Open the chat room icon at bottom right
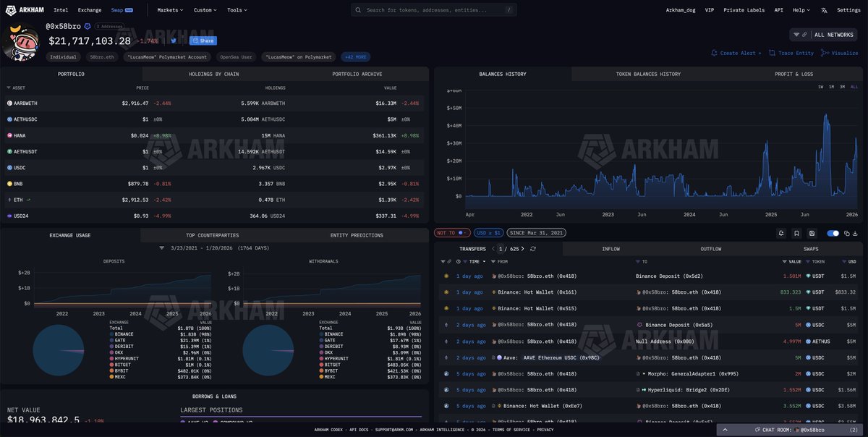Viewport: 868px width, 437px height. pos(757,430)
